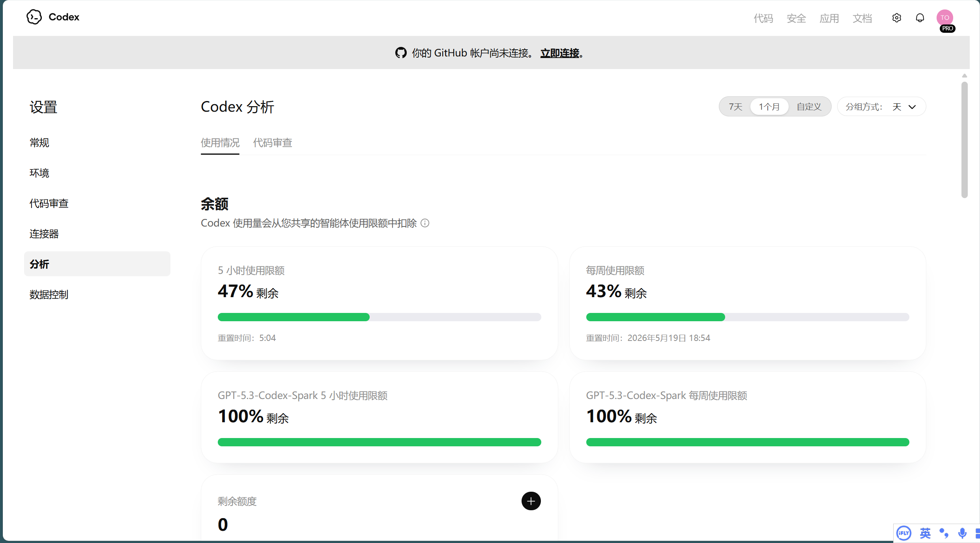Click the scrollbar up arrow
980x543 pixels.
(965, 76)
